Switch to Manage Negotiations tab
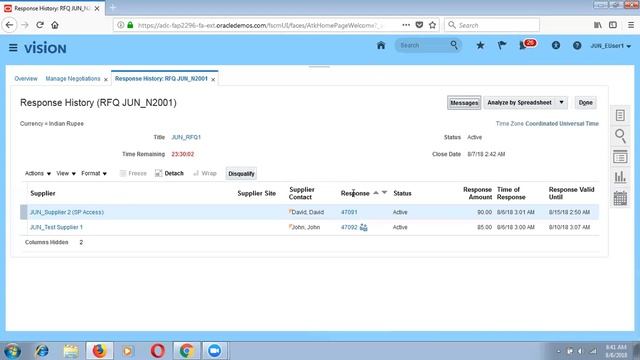Viewport: 640px width, 360px height. tap(73, 78)
